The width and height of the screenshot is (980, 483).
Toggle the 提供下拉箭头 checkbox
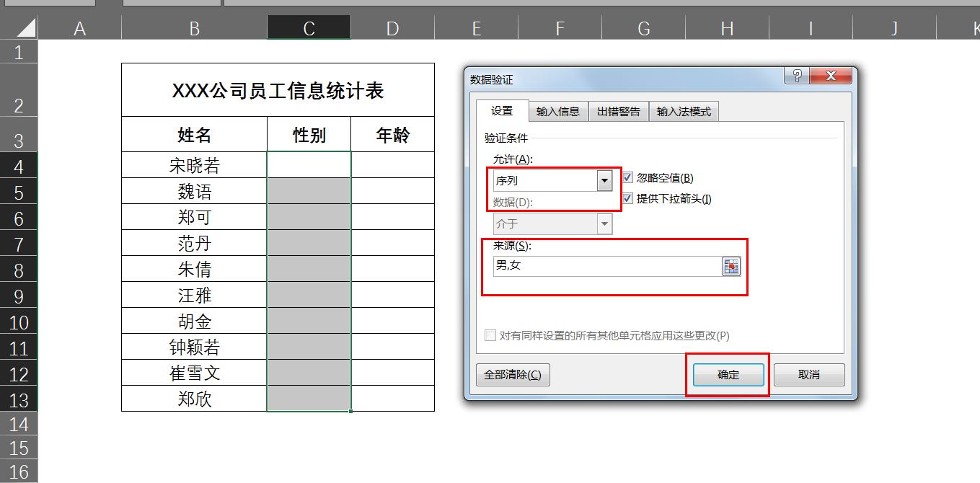627,198
